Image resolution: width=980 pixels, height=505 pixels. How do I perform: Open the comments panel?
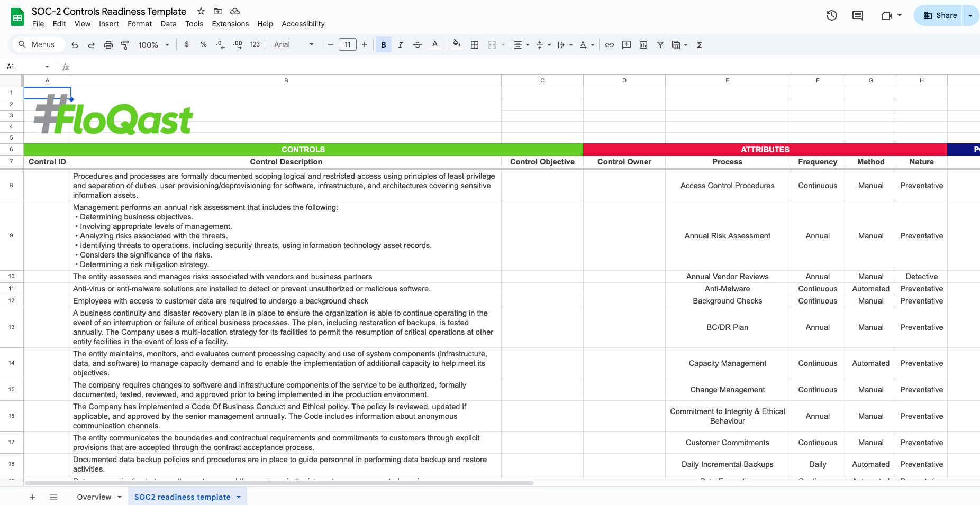click(857, 15)
